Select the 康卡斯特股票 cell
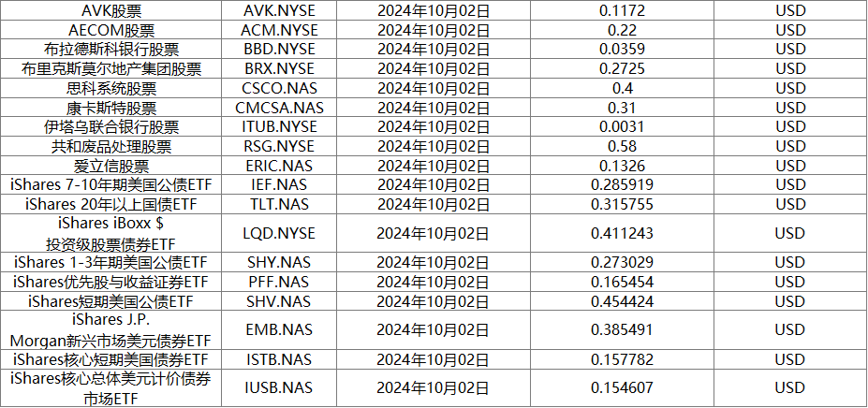868x408 pixels. (x=111, y=108)
